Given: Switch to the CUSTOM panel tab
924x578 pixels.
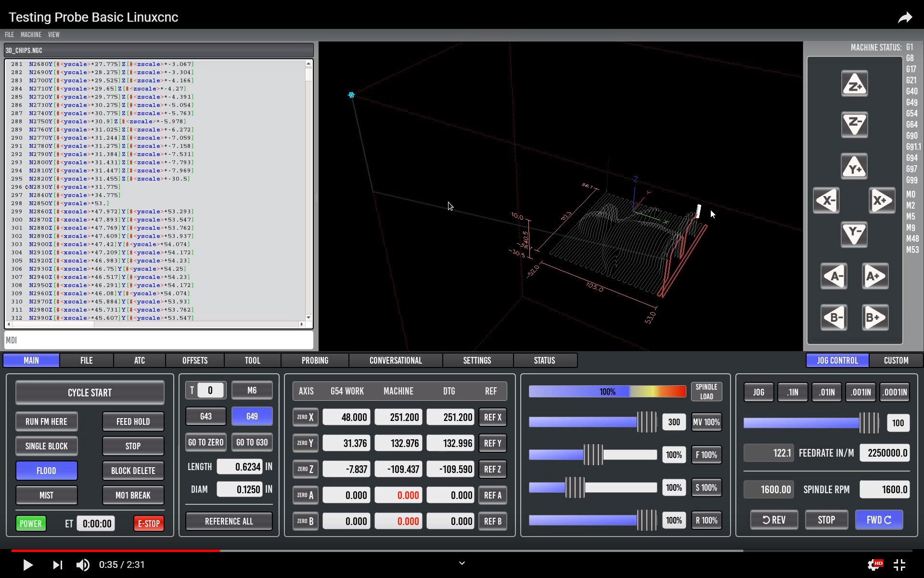Looking at the screenshot, I should [896, 360].
